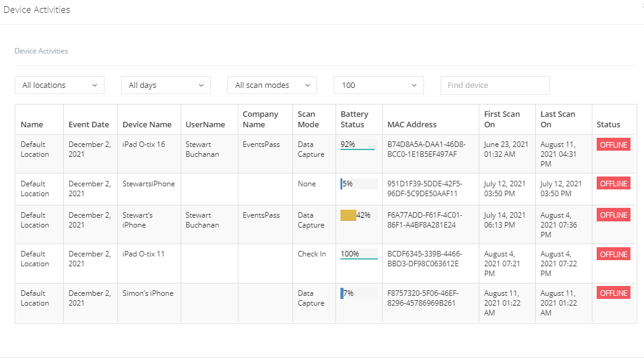The height and width of the screenshot is (361, 644).
Task: Click OFFLINE badge for iPad O-tix 16
Action: (613, 145)
